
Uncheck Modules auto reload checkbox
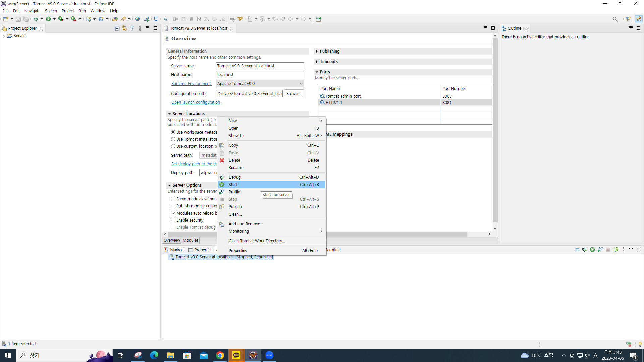173,213
